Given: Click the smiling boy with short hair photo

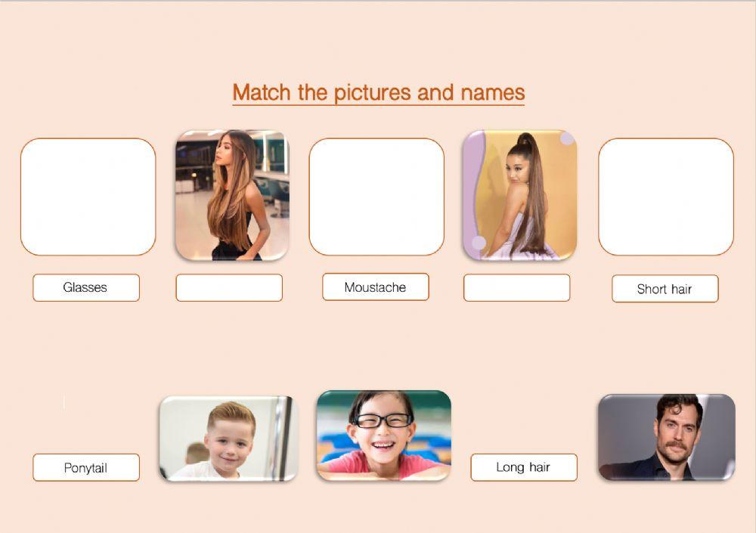Looking at the screenshot, I should [228, 438].
